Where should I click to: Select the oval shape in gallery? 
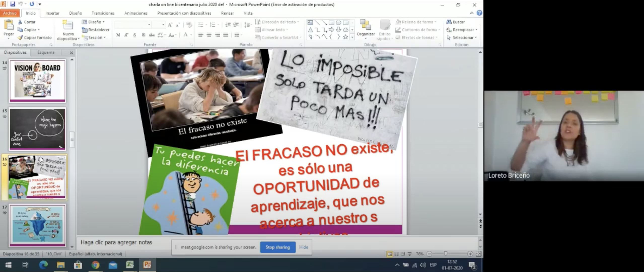tap(339, 22)
